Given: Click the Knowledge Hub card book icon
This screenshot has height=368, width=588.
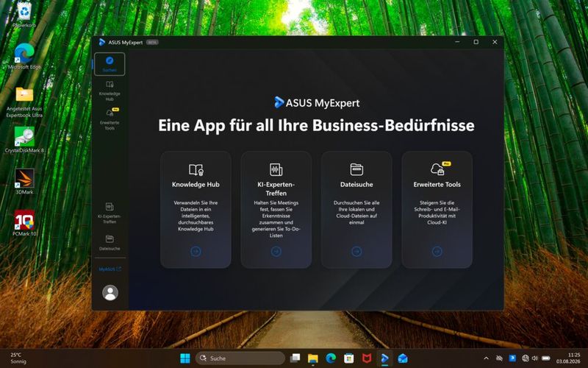Looking at the screenshot, I should (196, 170).
